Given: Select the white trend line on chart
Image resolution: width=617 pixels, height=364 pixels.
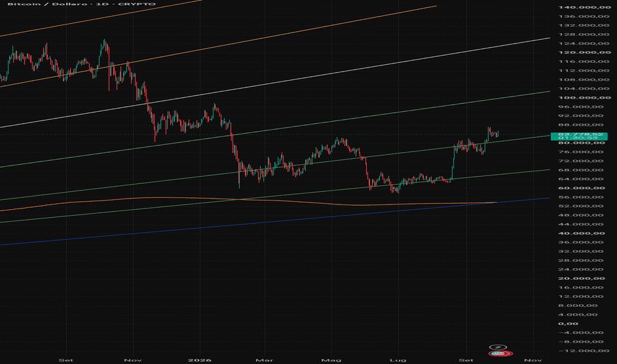Looking at the screenshot, I should click(x=275, y=83).
